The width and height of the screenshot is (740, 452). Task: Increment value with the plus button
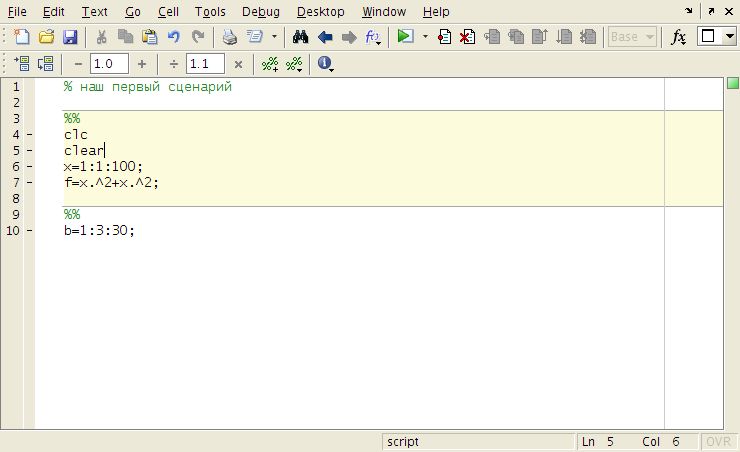pyautogui.click(x=142, y=64)
